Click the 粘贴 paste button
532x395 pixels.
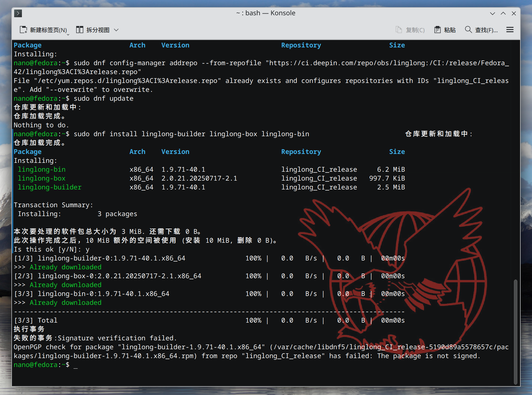[x=445, y=30]
